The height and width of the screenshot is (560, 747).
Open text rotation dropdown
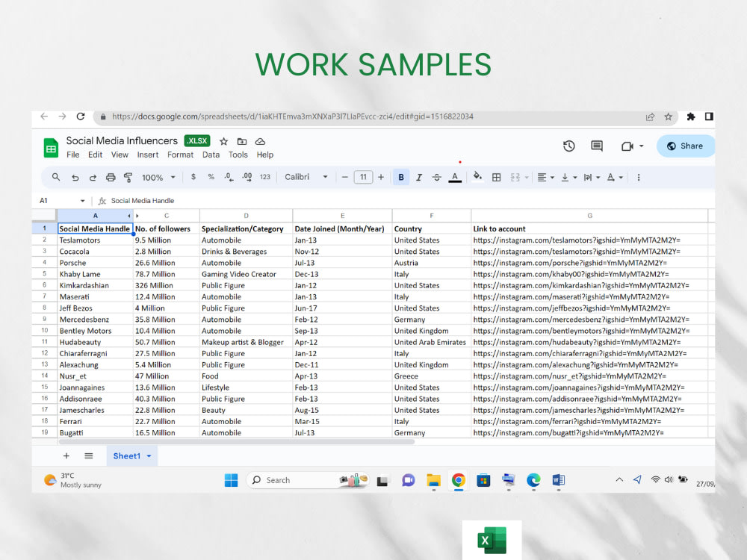pos(615,177)
